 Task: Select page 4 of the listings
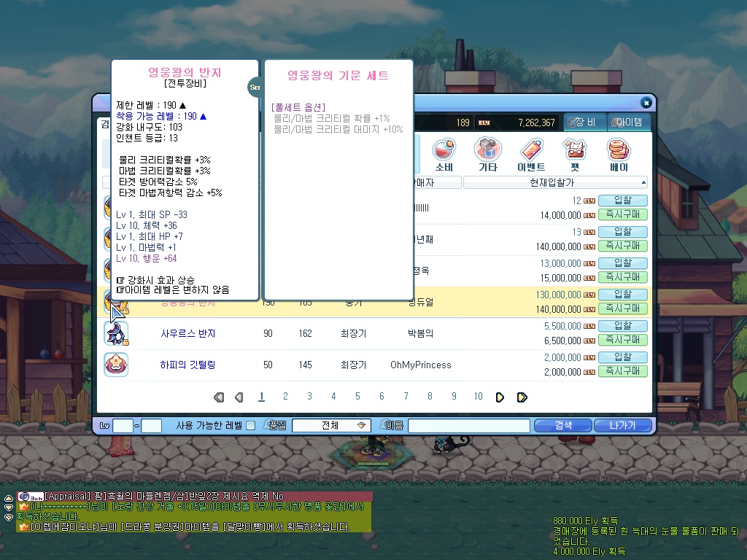pyautogui.click(x=333, y=396)
